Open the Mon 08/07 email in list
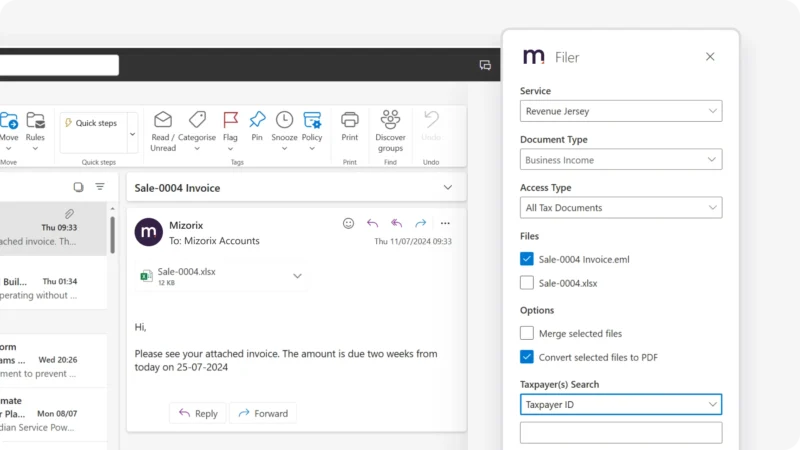 [53, 414]
